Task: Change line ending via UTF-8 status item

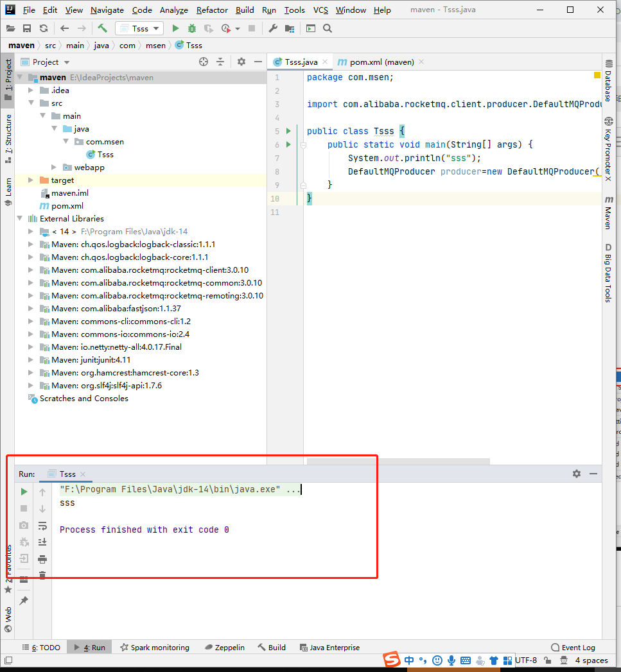Action: click(x=527, y=660)
